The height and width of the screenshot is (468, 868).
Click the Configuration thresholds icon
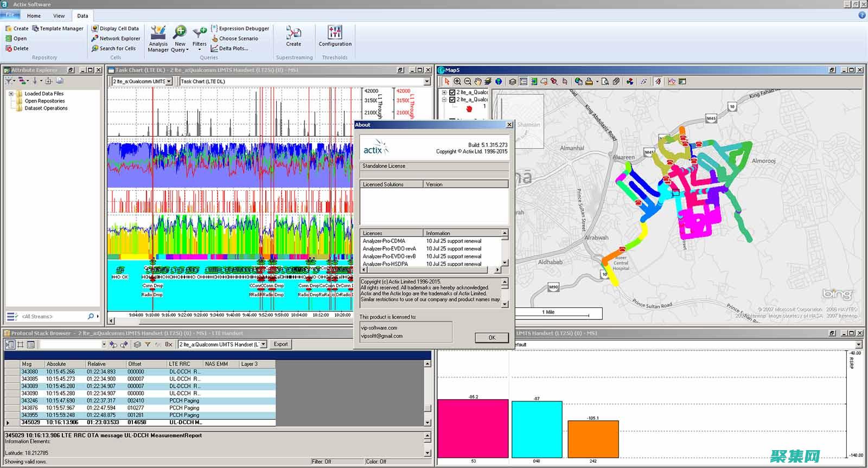point(335,36)
